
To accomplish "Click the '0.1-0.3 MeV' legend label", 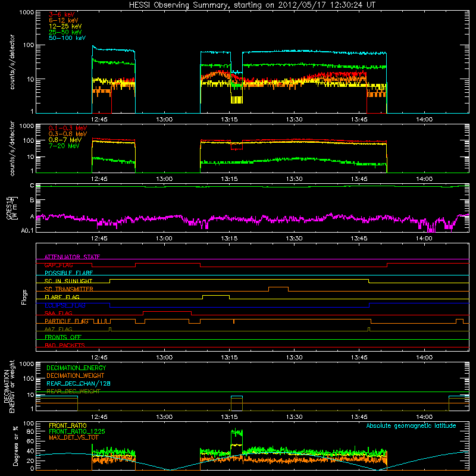I will click(x=68, y=128).
